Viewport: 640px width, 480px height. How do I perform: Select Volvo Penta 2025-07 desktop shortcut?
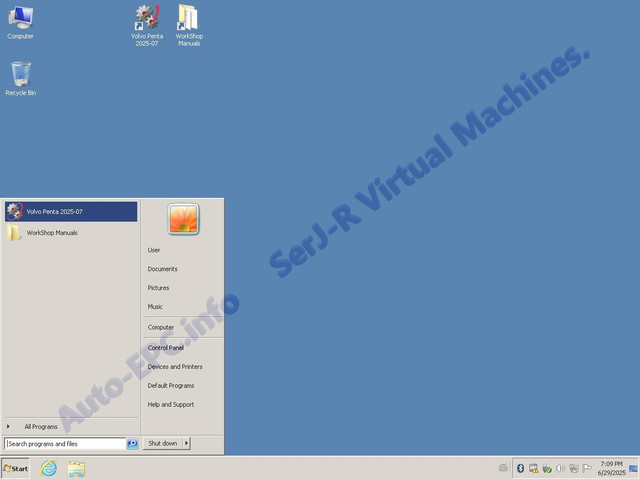pyautogui.click(x=147, y=25)
